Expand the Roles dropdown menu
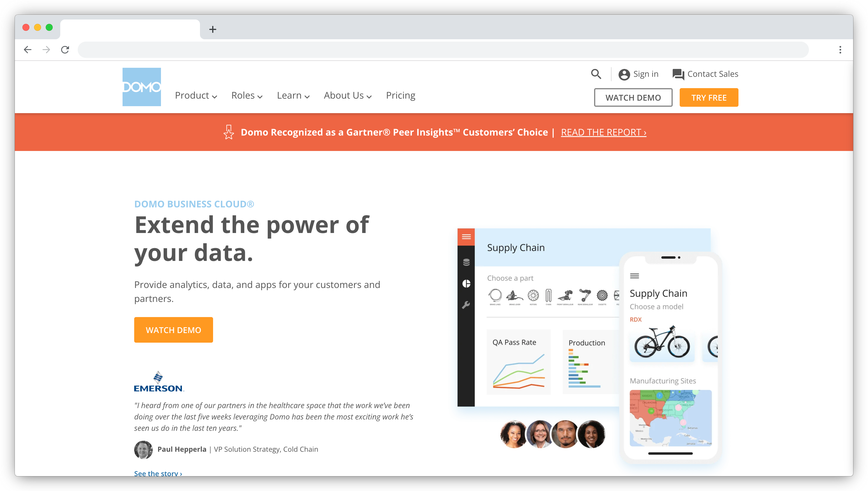Viewport: 868px width, 491px height. [x=247, y=95]
